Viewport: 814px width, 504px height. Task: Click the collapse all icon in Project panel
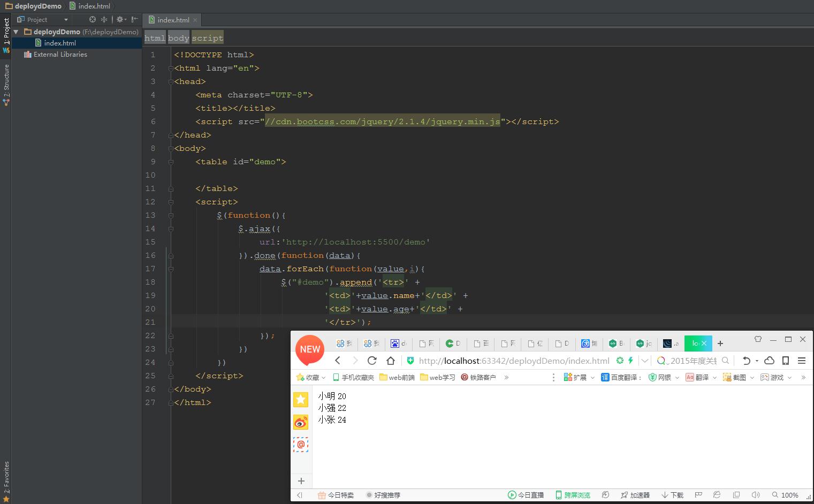[x=105, y=19]
